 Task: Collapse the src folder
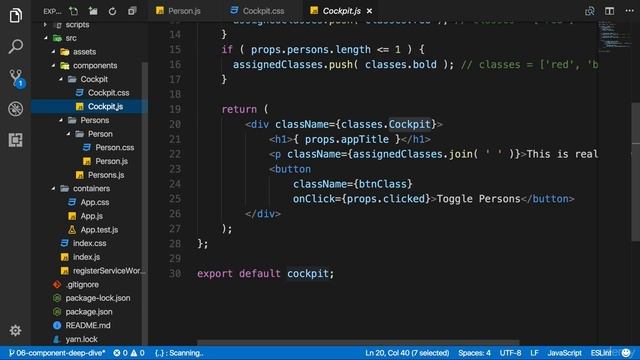pos(71,38)
